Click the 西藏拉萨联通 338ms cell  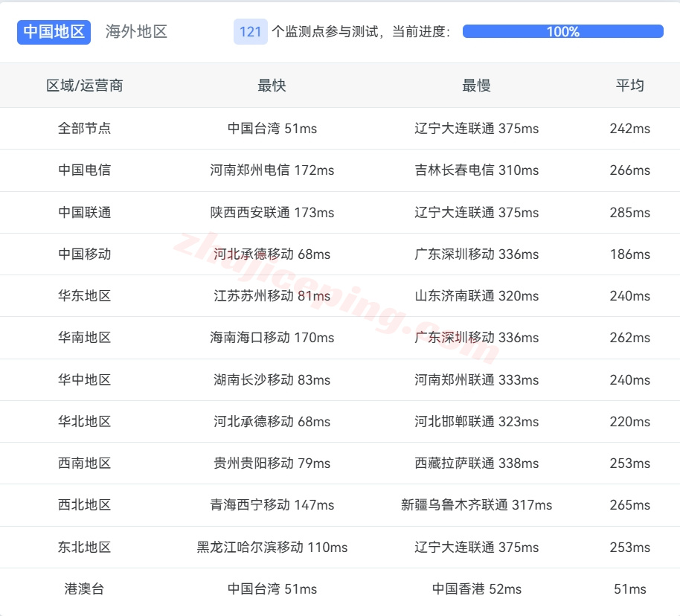click(476, 463)
